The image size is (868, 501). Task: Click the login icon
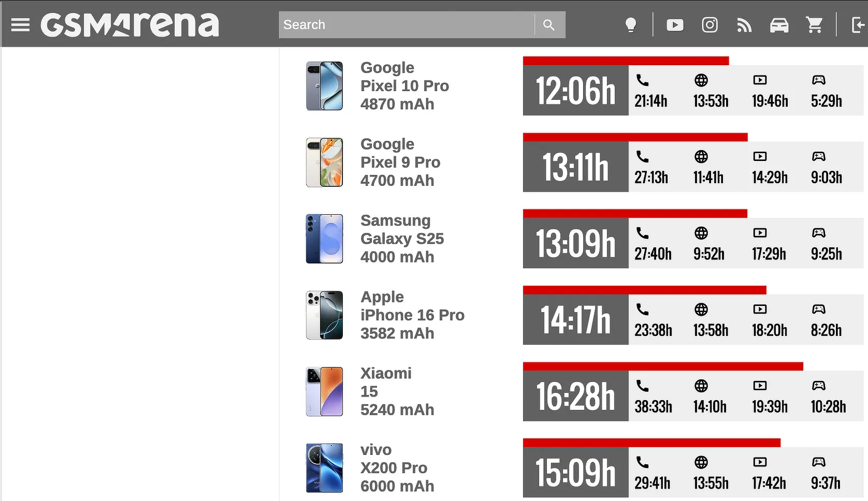click(x=858, y=25)
